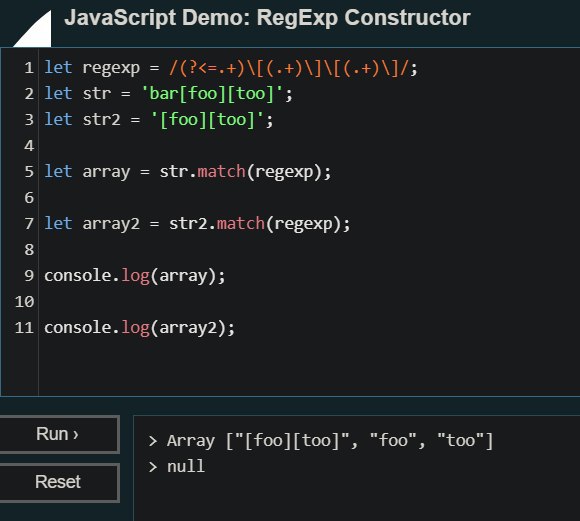
Task: Click the empty line 6 in editor
Action: coord(309,198)
